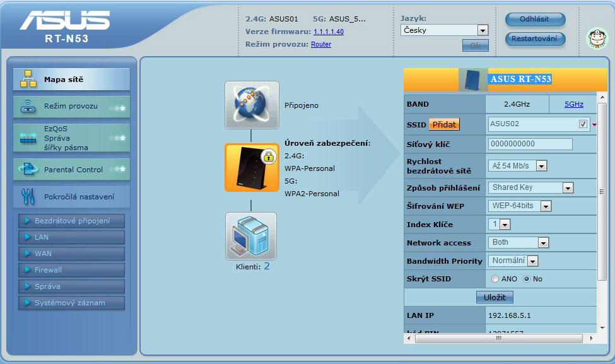This screenshot has height=364, width=615.
Task: Click the Pokročilá nastavení wrench icon
Action: tap(28, 196)
